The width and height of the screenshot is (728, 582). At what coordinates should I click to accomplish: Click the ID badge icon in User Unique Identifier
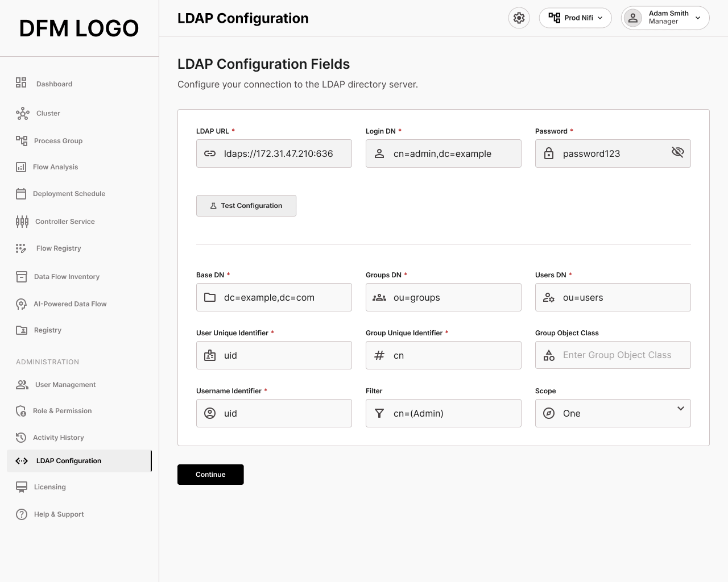coord(210,355)
